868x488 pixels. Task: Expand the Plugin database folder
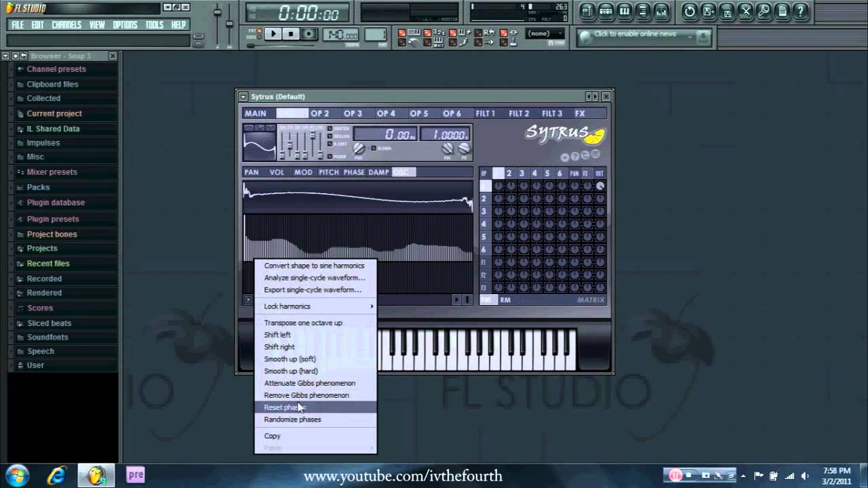pyautogui.click(x=56, y=203)
